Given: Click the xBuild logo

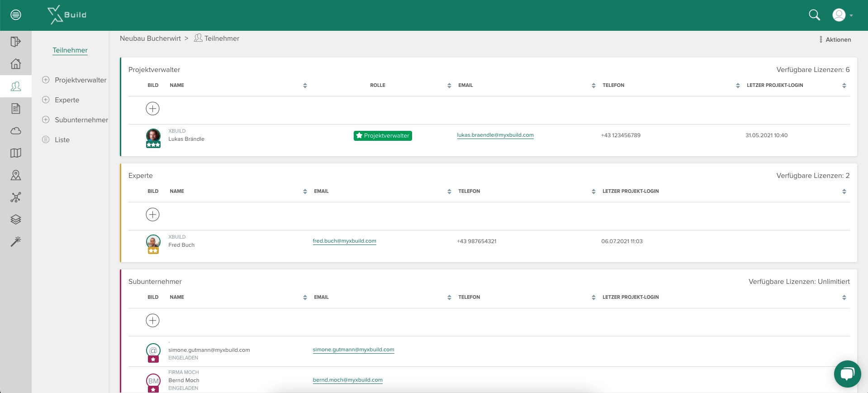Looking at the screenshot, I should pos(67,15).
